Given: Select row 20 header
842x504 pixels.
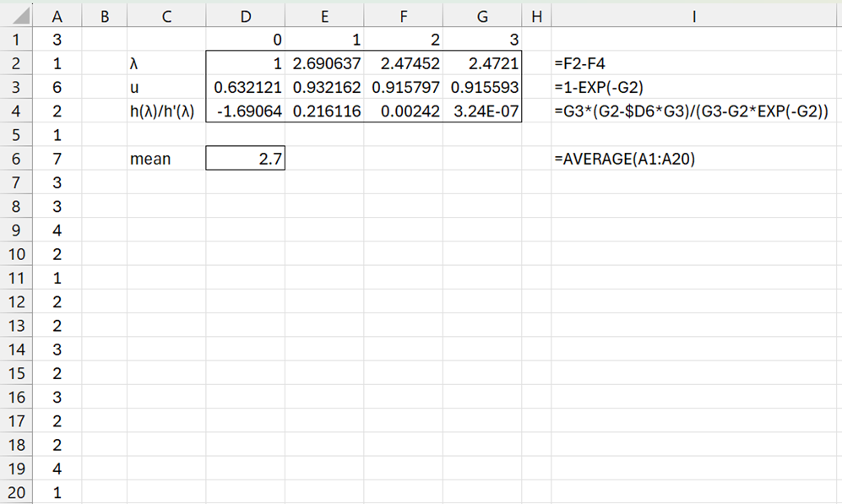Looking at the screenshot, I should click(16, 492).
